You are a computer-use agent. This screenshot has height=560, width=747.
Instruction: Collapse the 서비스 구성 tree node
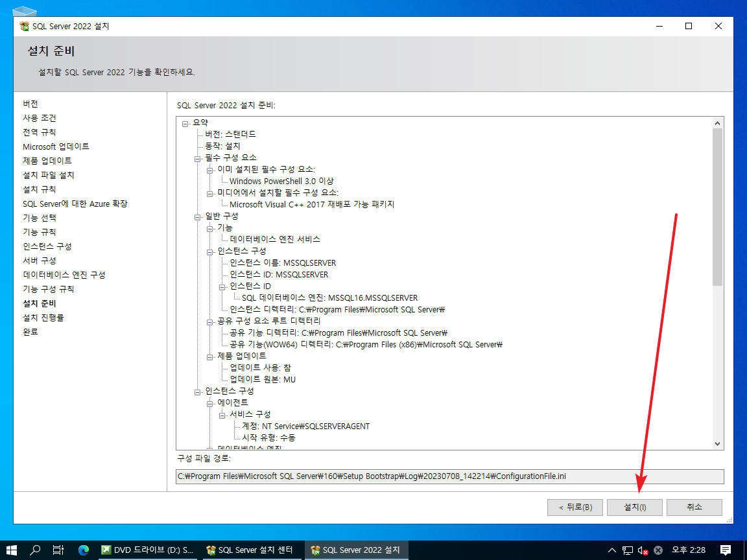222,415
